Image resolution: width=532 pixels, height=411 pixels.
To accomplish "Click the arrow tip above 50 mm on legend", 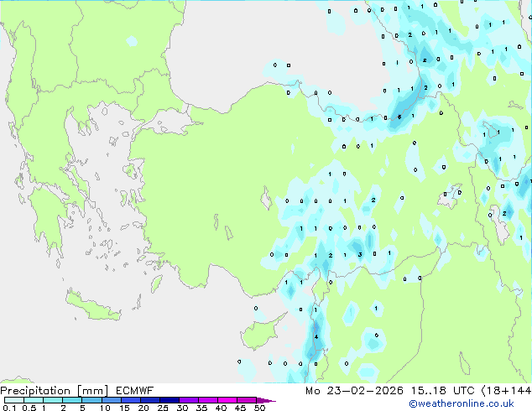I will pos(266,401).
